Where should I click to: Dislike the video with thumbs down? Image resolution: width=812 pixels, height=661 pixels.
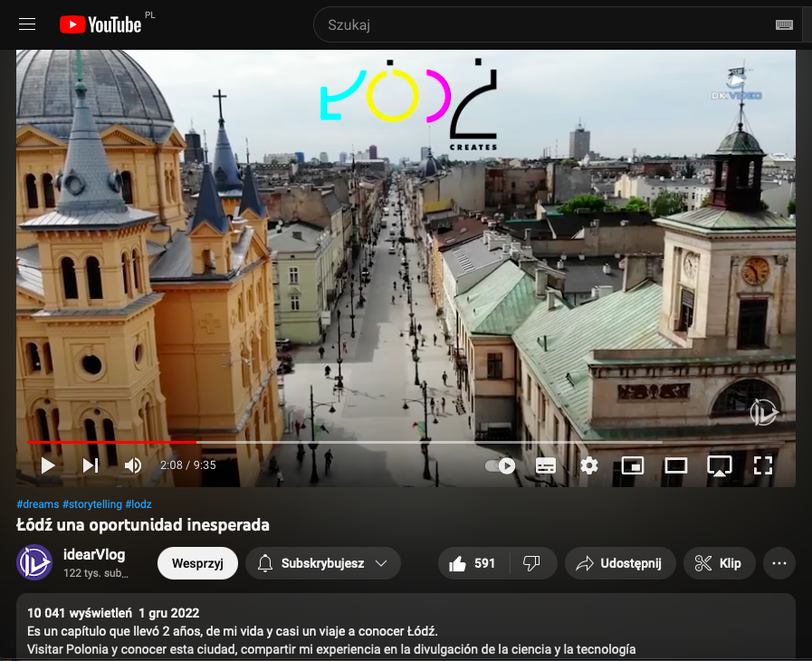point(532,563)
